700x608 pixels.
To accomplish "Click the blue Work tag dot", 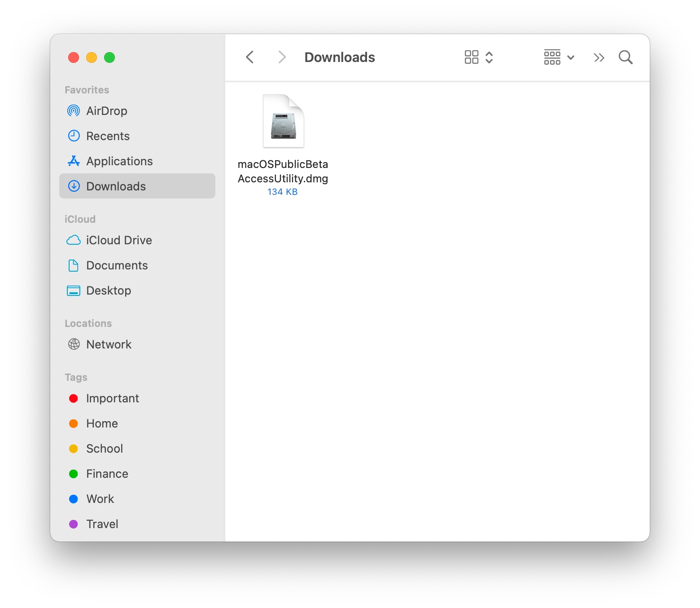I will click(x=74, y=499).
